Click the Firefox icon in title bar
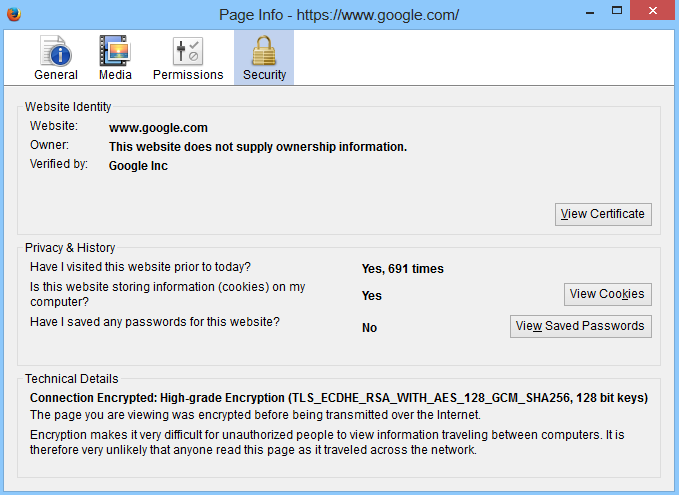 (14, 14)
